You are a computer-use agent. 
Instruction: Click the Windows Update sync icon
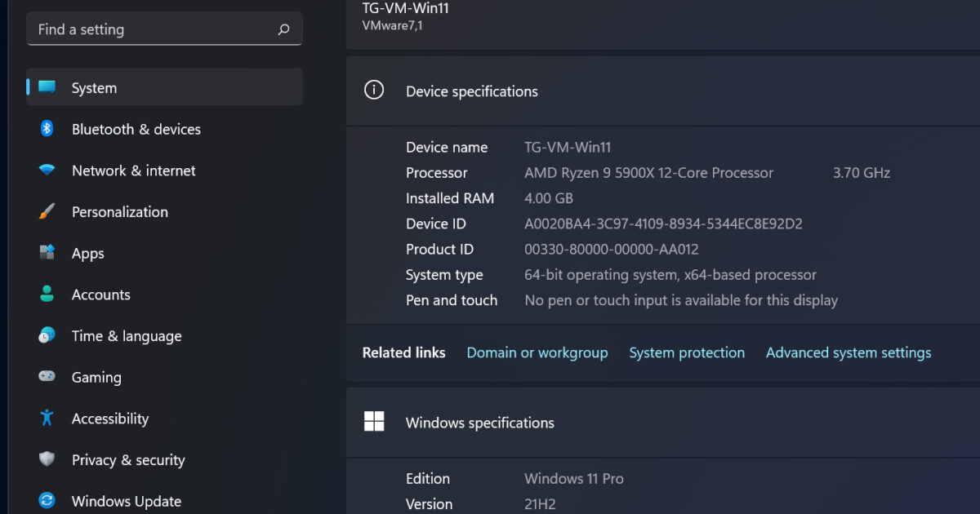pyautogui.click(x=47, y=500)
